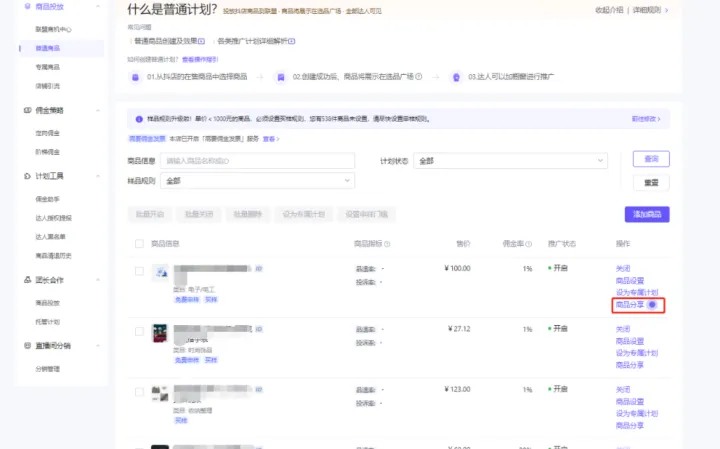Open 阶梯佣金 in the sidebar
The height and width of the screenshot is (449, 720).
click(48, 152)
